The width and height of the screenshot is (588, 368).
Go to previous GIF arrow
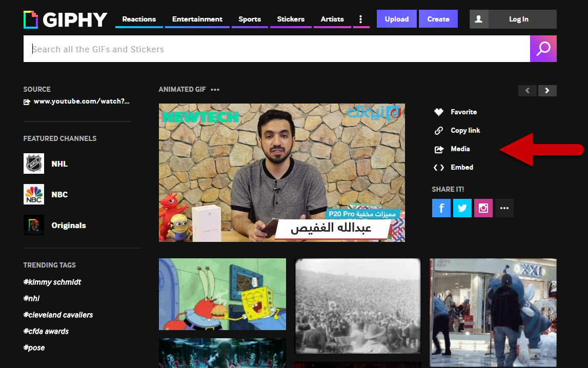(x=528, y=91)
